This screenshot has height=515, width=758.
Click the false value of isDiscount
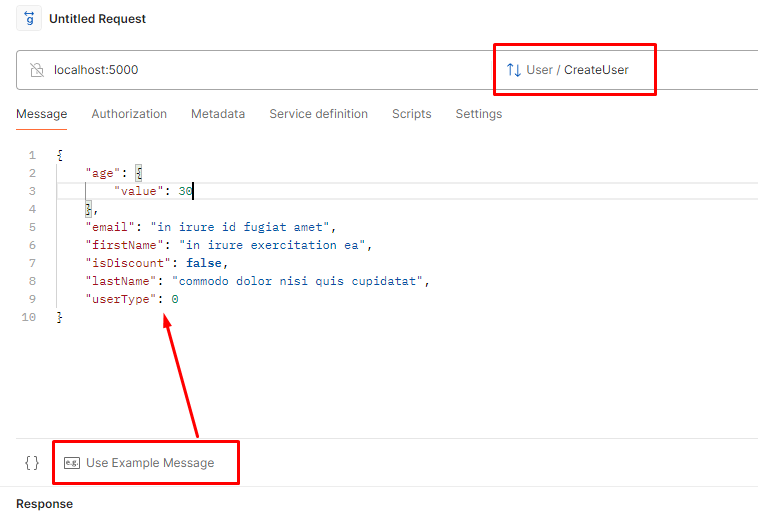coord(204,263)
